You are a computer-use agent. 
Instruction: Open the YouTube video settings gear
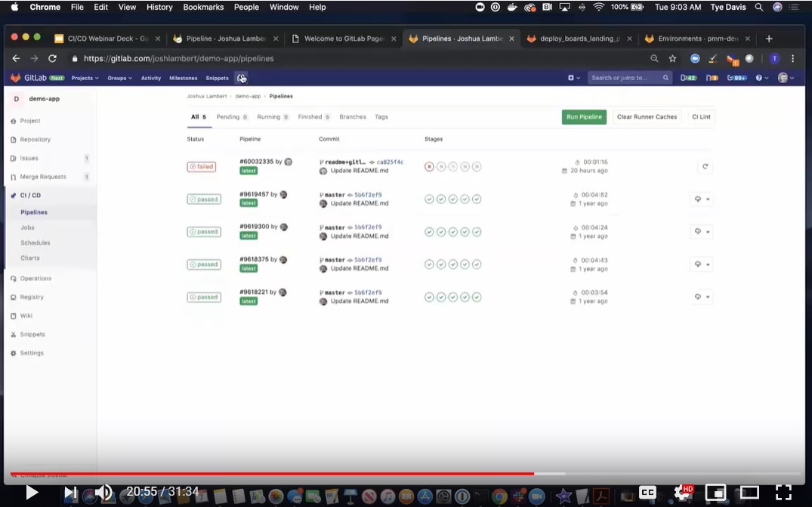pos(681,493)
